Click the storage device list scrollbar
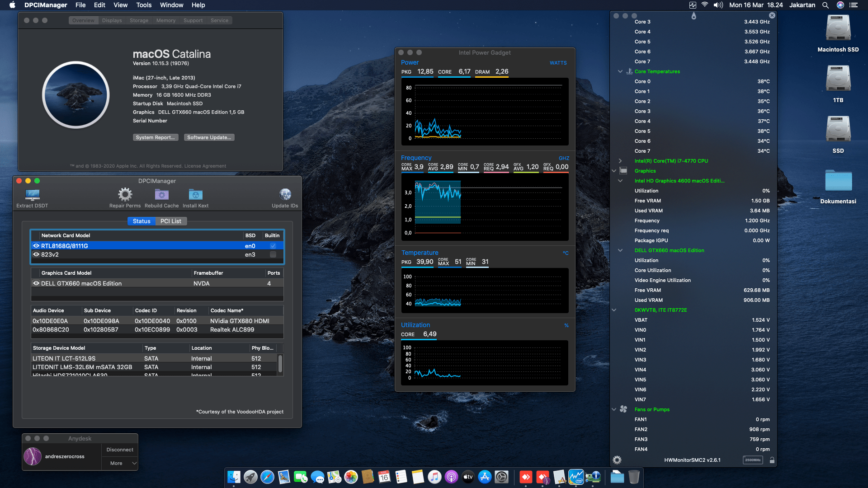Screen dimensions: 868x488 coord(280,364)
